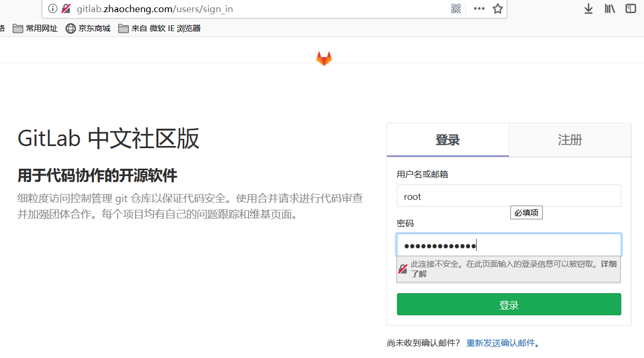Click the password field
This screenshot has height=358, width=644.
click(509, 245)
